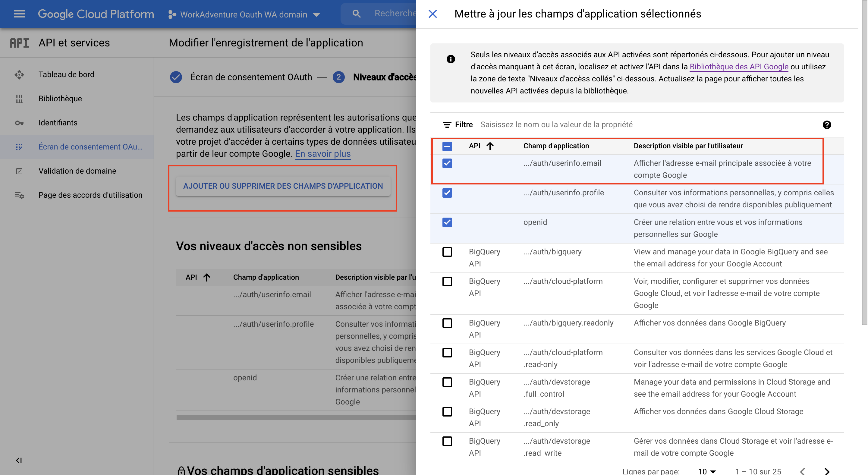Uncheck the /auth/userinfo.email scope
The image size is (868, 475).
[x=447, y=164]
